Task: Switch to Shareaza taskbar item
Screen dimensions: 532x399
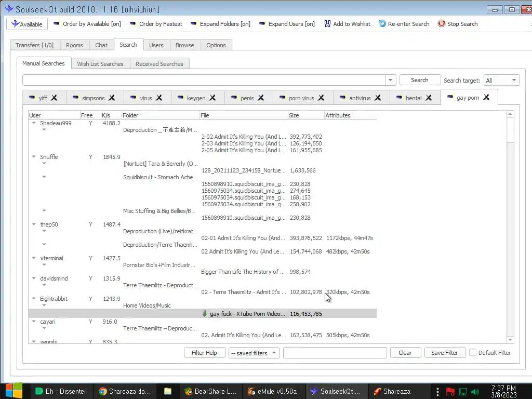Action: point(392,392)
